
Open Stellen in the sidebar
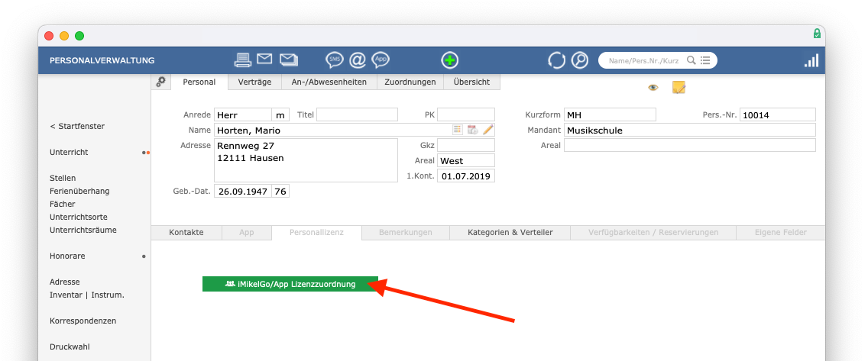pos(63,178)
